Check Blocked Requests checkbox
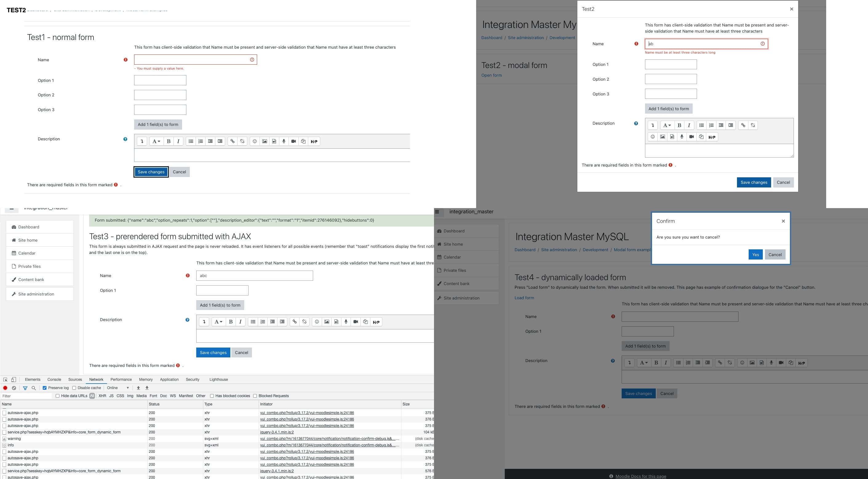The image size is (868, 479). (255, 396)
